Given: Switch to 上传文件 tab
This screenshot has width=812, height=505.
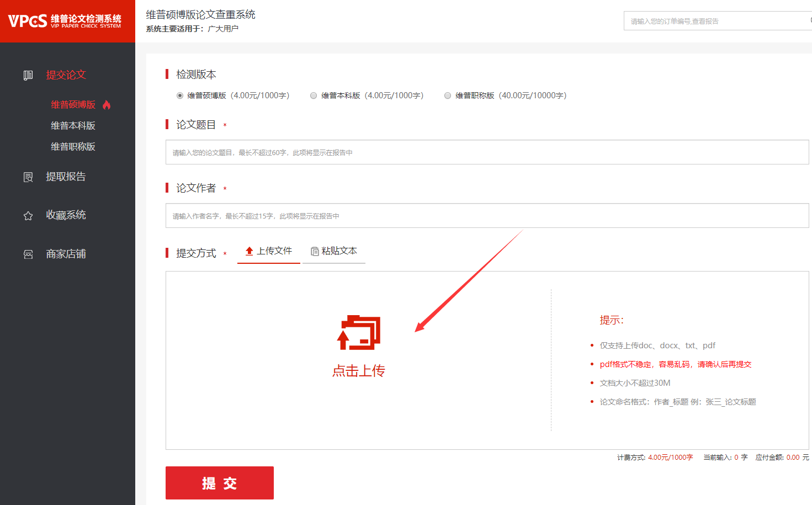Looking at the screenshot, I should pos(269,251).
